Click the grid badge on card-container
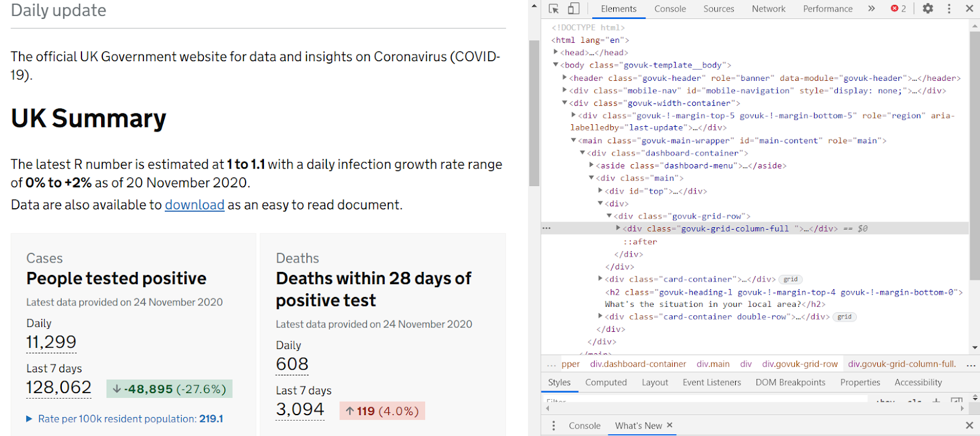The width and height of the screenshot is (980, 436). (791, 279)
